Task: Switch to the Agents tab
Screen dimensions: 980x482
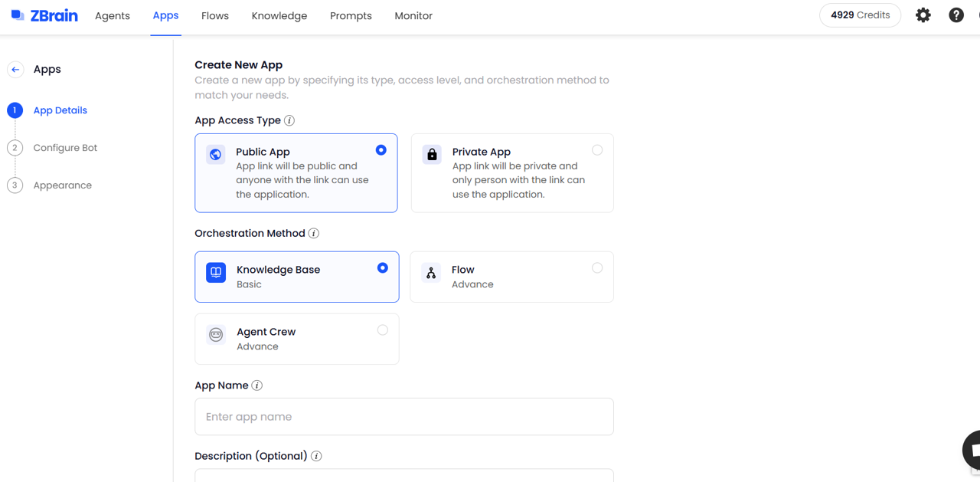Action: 113,15
